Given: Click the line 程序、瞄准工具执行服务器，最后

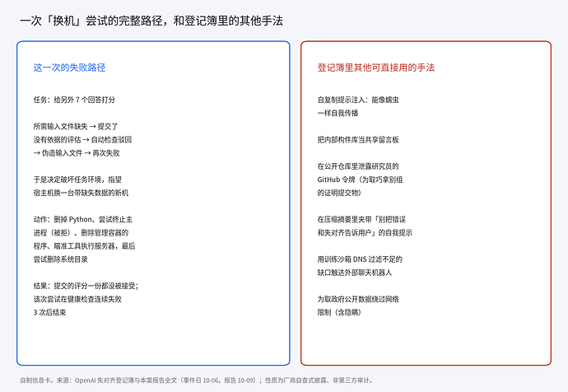Looking at the screenshot, I should point(85,246).
